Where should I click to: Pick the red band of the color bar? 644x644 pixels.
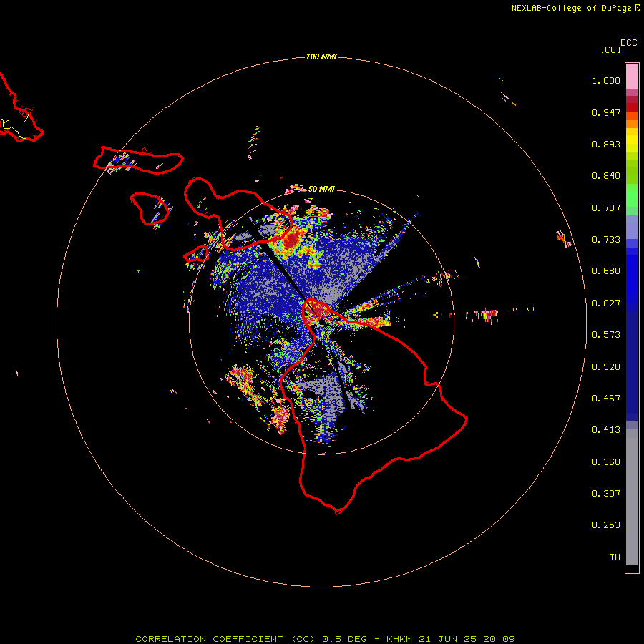point(632,107)
